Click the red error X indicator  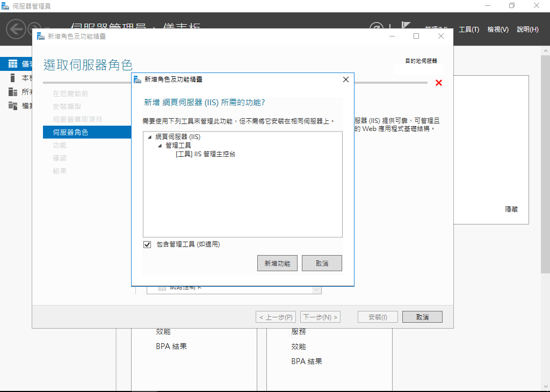coord(439,83)
